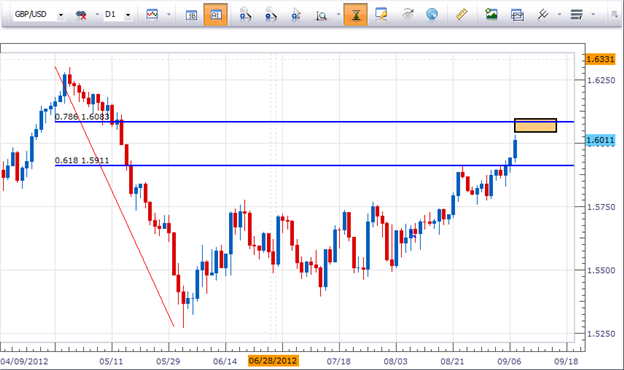Click the 09/18 date axis label
Screen dimensions: 624x370
point(566,361)
